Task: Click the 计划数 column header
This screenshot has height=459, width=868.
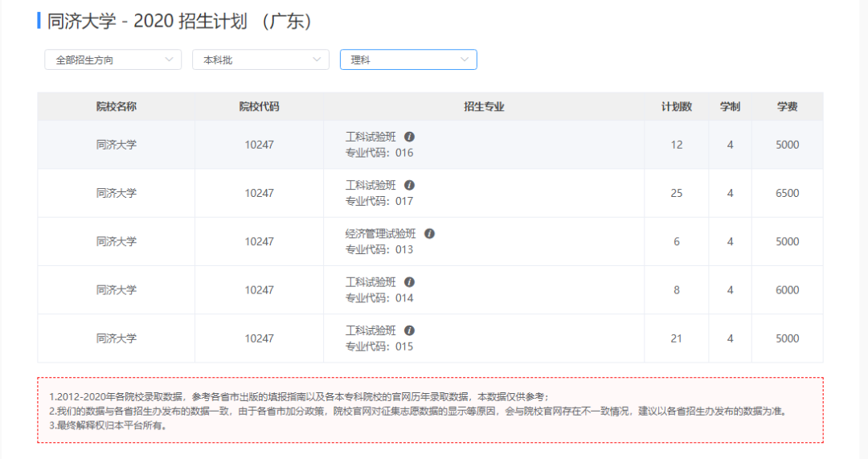Action: [x=677, y=107]
